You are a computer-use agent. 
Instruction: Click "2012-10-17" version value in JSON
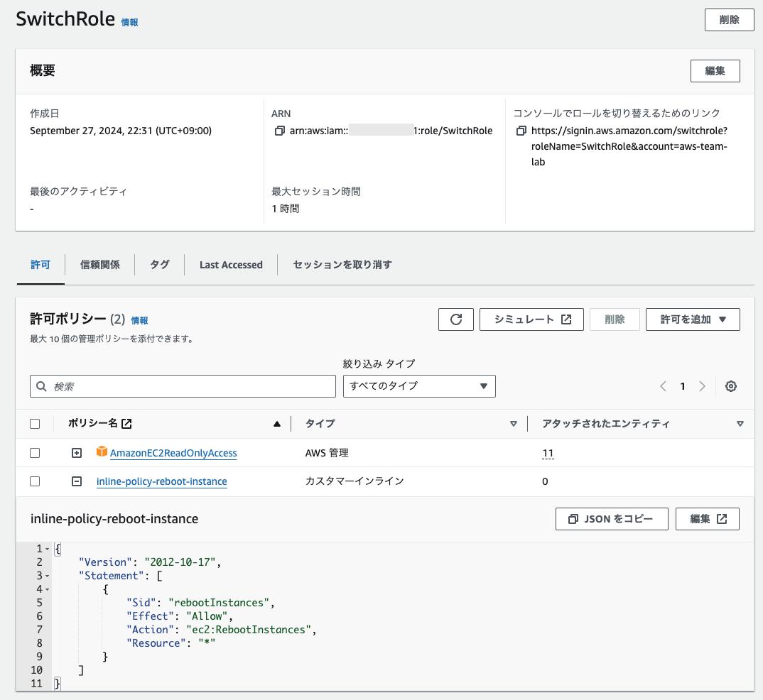click(180, 562)
